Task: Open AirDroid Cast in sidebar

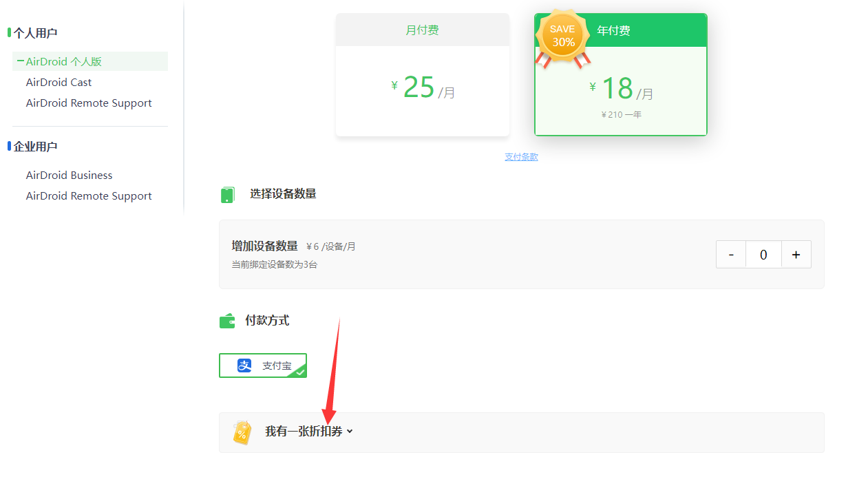Action: pyautogui.click(x=59, y=82)
